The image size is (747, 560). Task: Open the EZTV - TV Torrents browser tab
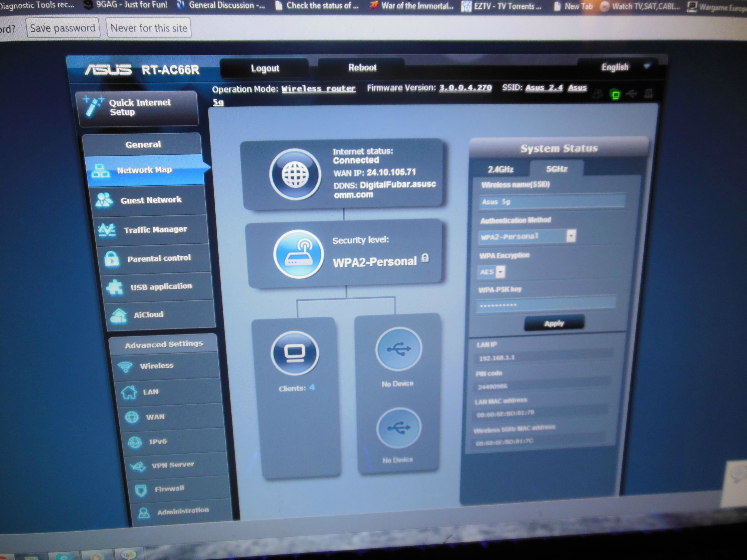(502, 6)
